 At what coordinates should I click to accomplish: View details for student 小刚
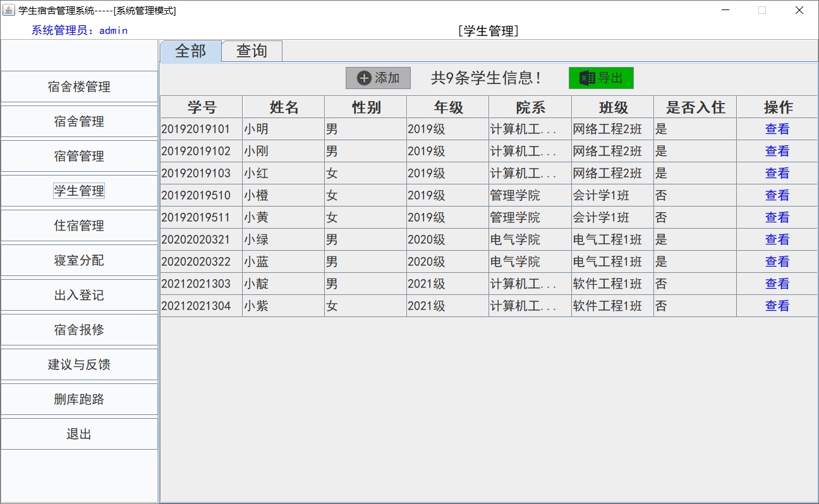(777, 151)
